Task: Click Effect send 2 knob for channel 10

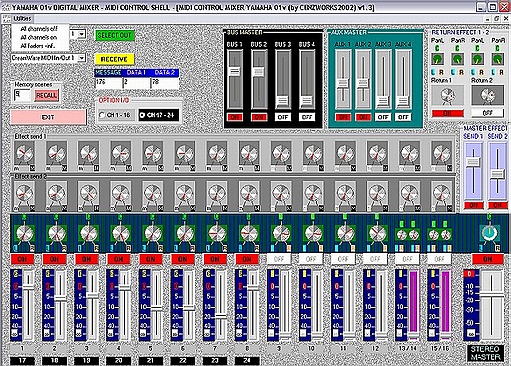Action: pyautogui.click(x=313, y=193)
